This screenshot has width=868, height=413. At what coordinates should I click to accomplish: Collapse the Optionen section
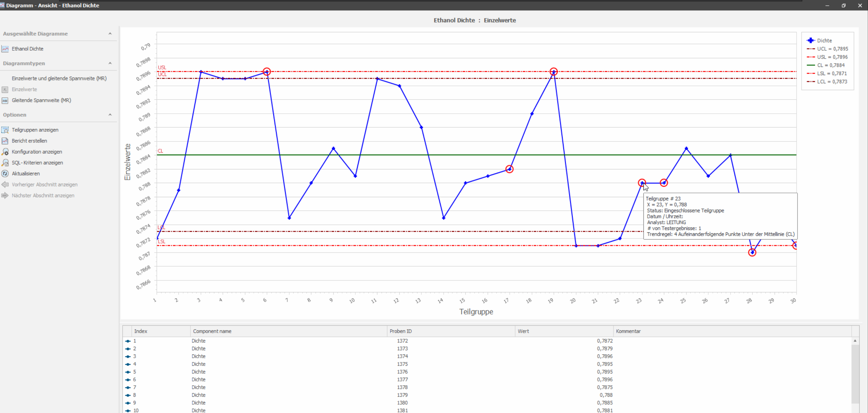coord(110,115)
